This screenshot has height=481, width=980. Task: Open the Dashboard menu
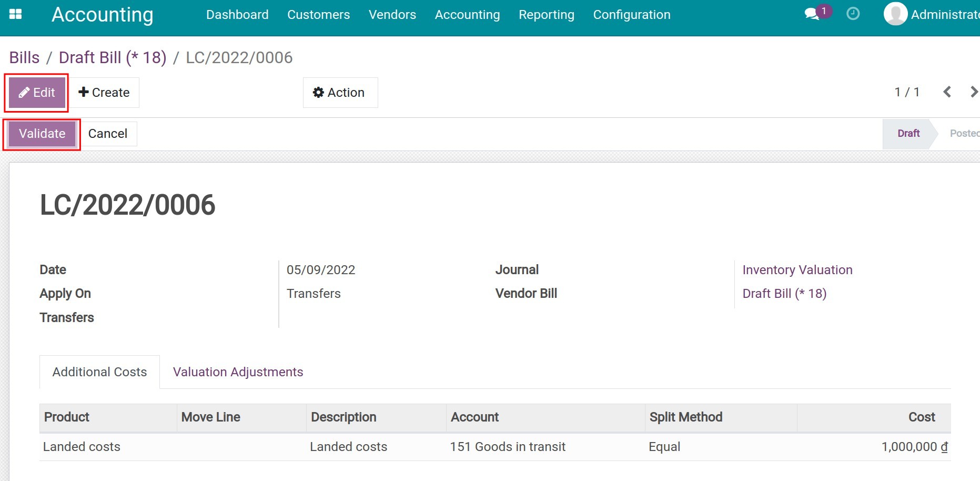point(237,15)
